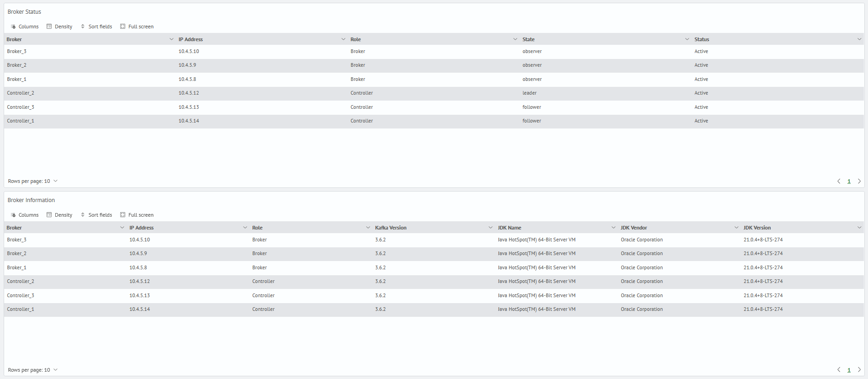
Task: Click follower state for Controller_3
Action: [x=532, y=107]
